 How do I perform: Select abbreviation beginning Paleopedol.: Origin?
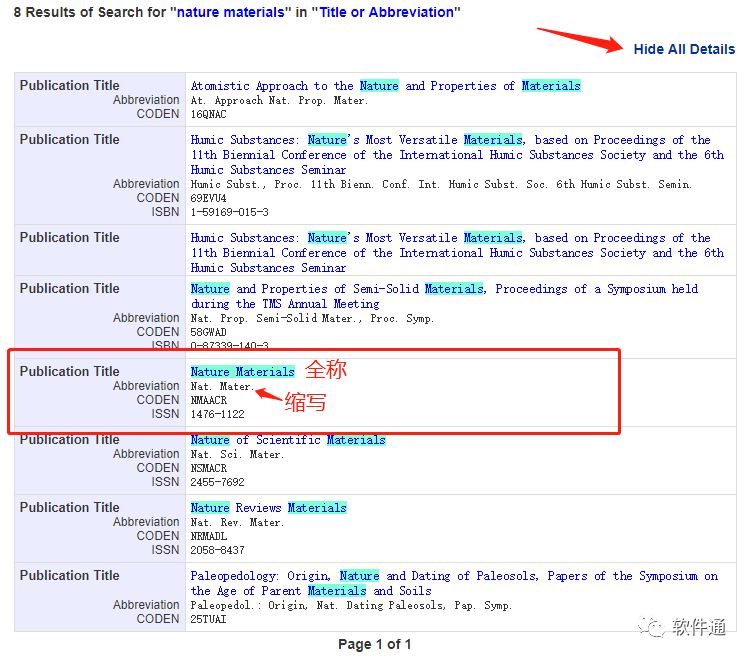pyautogui.click(x=351, y=606)
